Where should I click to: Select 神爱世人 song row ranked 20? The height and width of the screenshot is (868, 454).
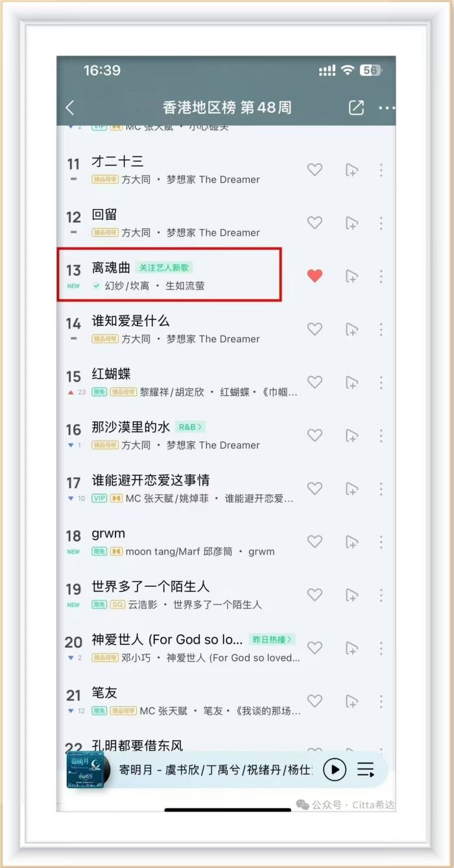coord(182,647)
